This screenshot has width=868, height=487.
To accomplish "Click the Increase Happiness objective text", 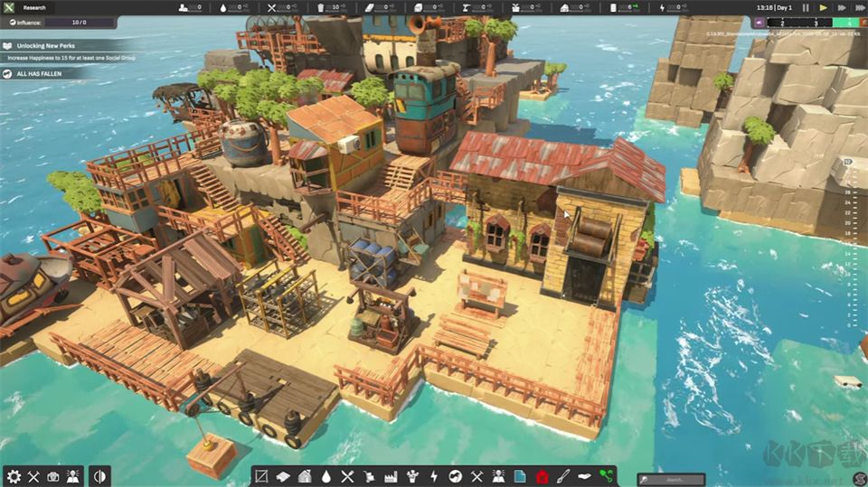I will (71, 58).
